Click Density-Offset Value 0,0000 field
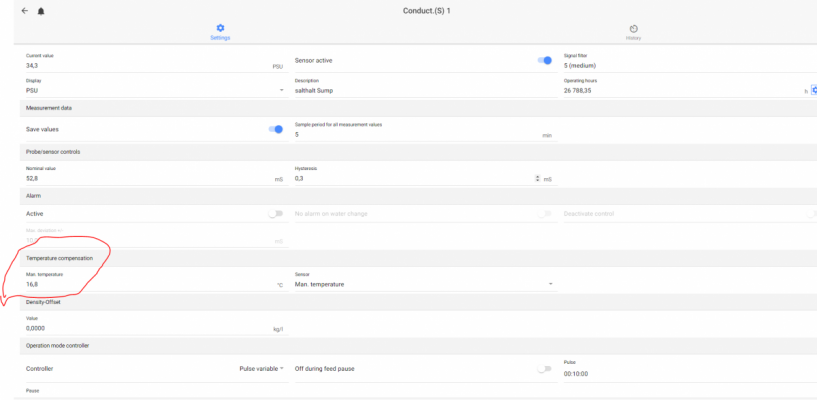Viewport: 817px width, 400px height. [x=155, y=329]
